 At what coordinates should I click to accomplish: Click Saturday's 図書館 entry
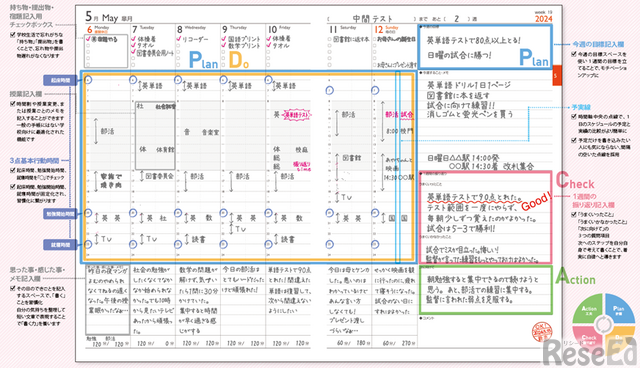[x=351, y=157]
